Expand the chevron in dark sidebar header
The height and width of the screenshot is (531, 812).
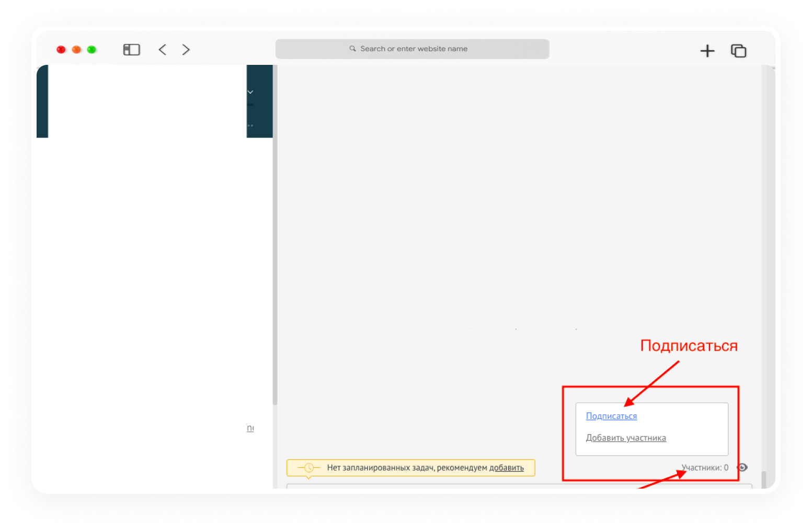click(x=250, y=92)
